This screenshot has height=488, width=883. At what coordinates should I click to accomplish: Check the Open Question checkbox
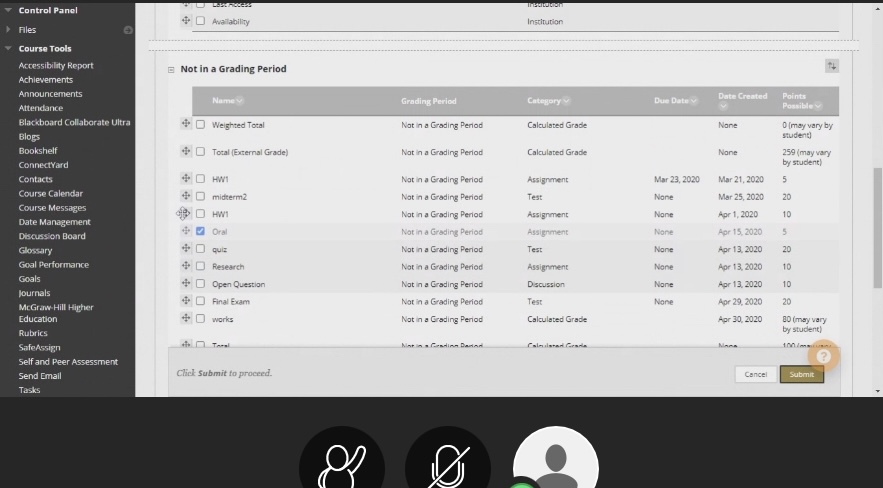(x=200, y=283)
